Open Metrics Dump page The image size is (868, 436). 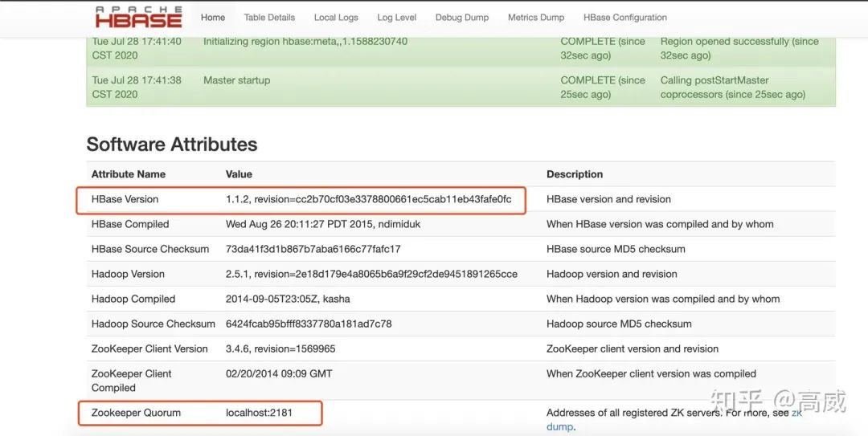(536, 17)
